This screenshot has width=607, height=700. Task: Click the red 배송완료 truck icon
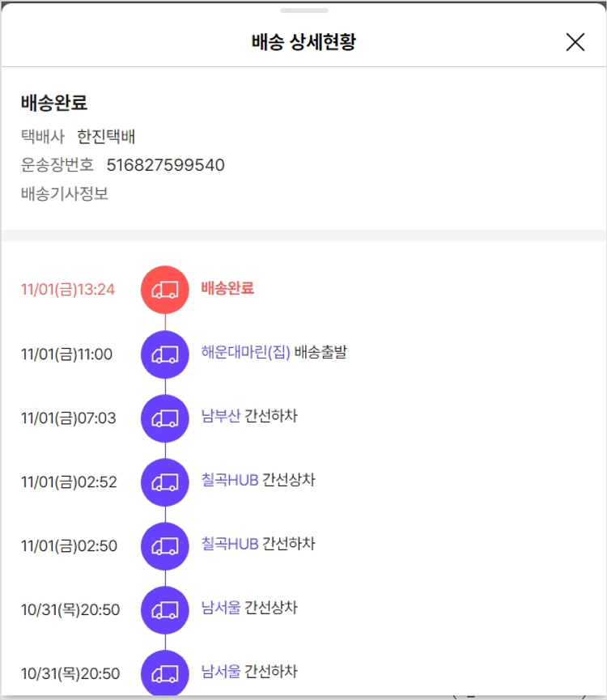click(x=165, y=290)
